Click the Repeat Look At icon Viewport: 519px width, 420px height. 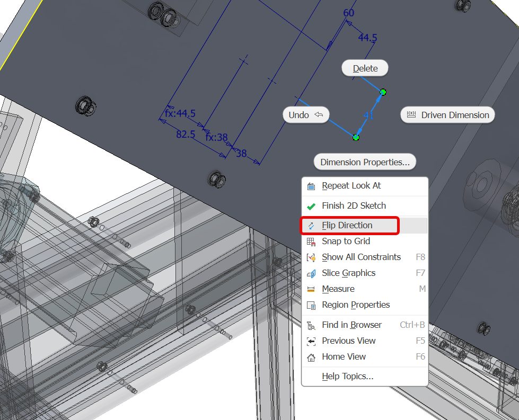(x=311, y=186)
